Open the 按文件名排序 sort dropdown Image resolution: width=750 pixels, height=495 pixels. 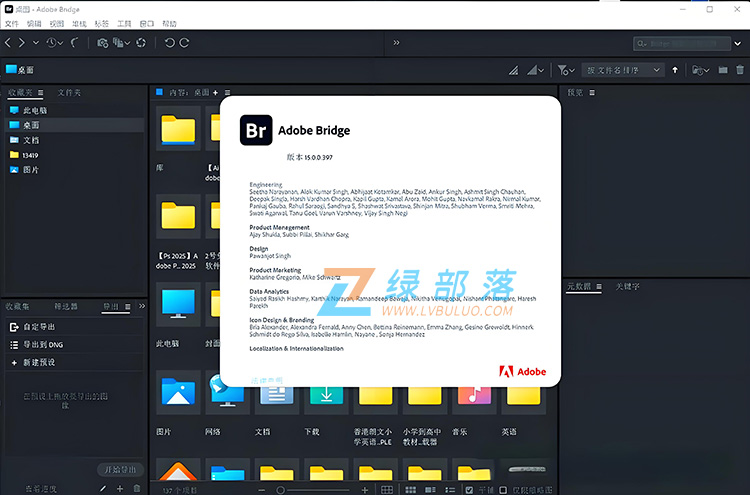coord(623,70)
